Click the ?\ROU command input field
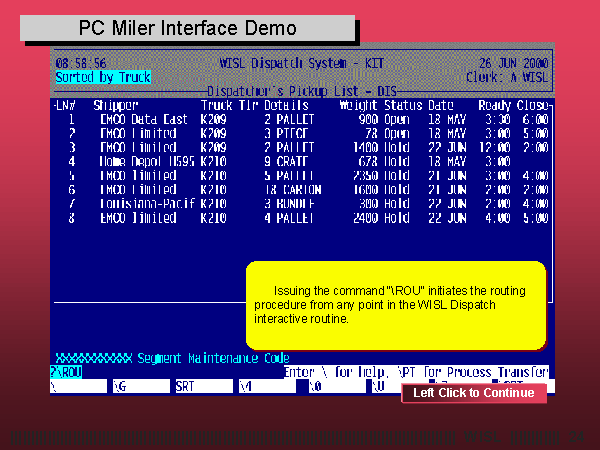This screenshot has height=450, width=600. coord(66,372)
